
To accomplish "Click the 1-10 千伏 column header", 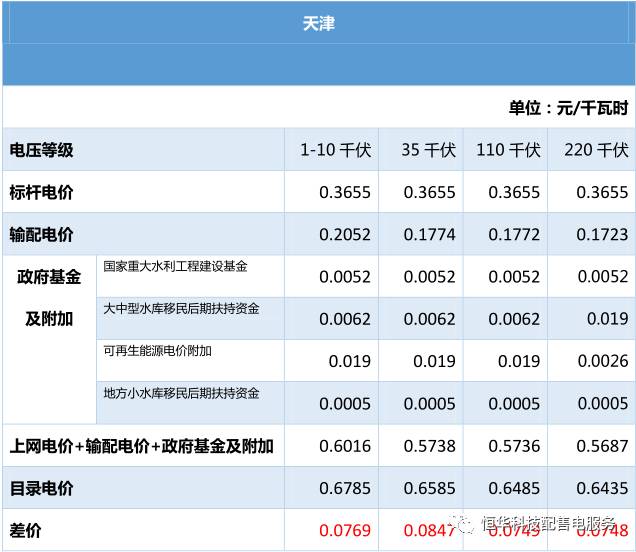I will point(336,150).
